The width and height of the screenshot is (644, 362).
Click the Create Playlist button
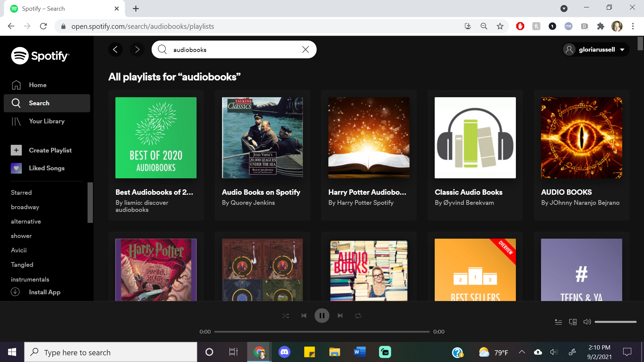pyautogui.click(x=50, y=150)
